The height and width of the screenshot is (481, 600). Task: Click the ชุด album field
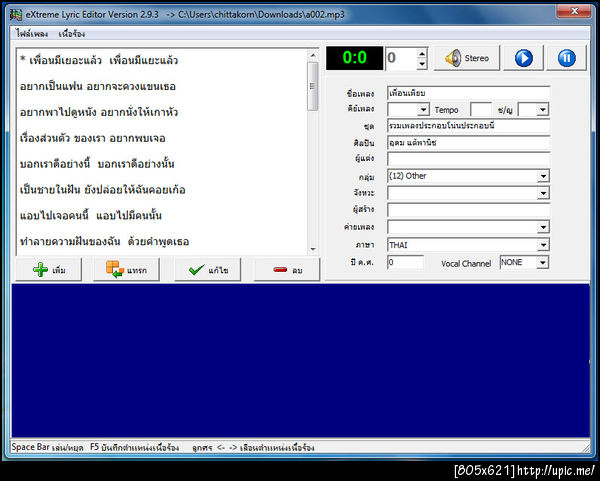(468, 126)
